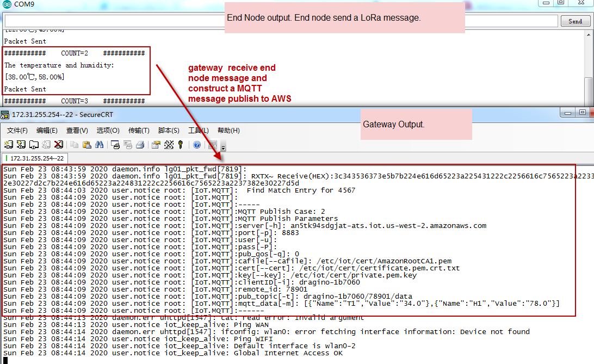Click 'Global Internet Access OK' line

coord(288,353)
